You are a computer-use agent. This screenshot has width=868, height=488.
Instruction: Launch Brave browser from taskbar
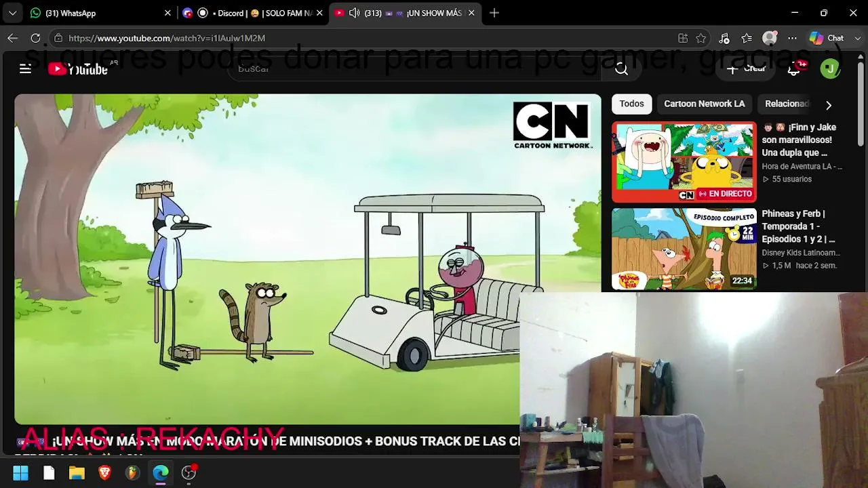104,472
